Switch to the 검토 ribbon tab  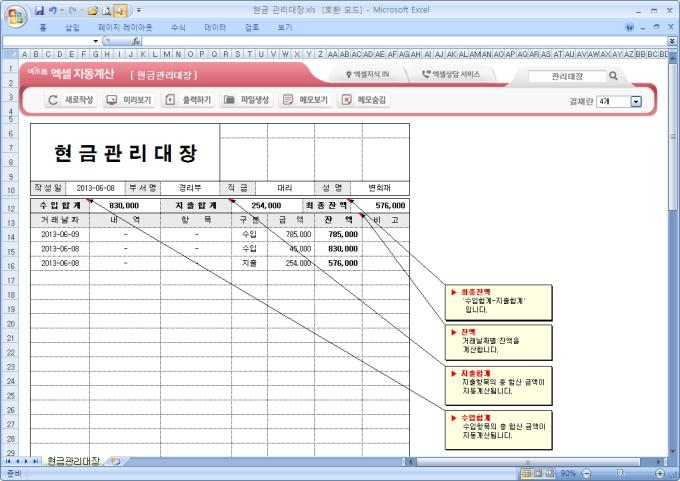tap(252, 27)
